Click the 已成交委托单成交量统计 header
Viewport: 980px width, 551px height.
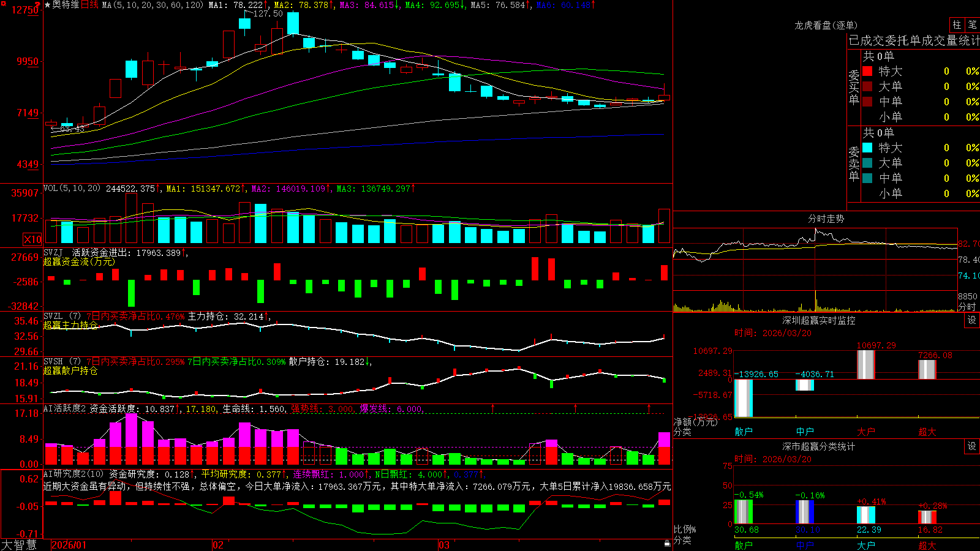click(914, 40)
